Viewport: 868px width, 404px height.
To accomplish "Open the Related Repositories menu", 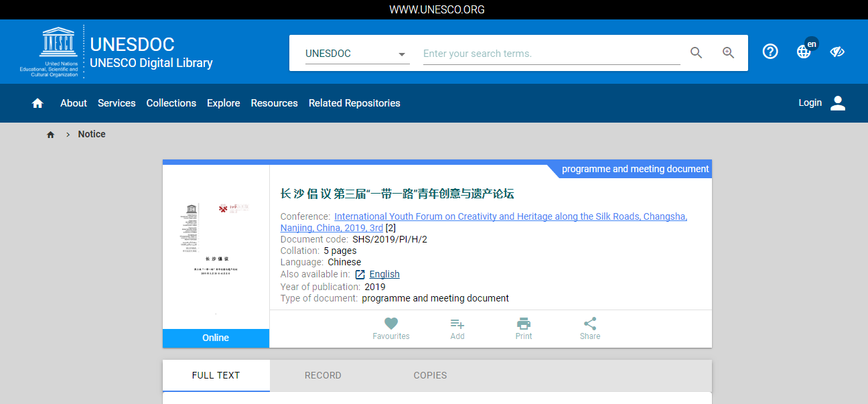I will coord(354,103).
